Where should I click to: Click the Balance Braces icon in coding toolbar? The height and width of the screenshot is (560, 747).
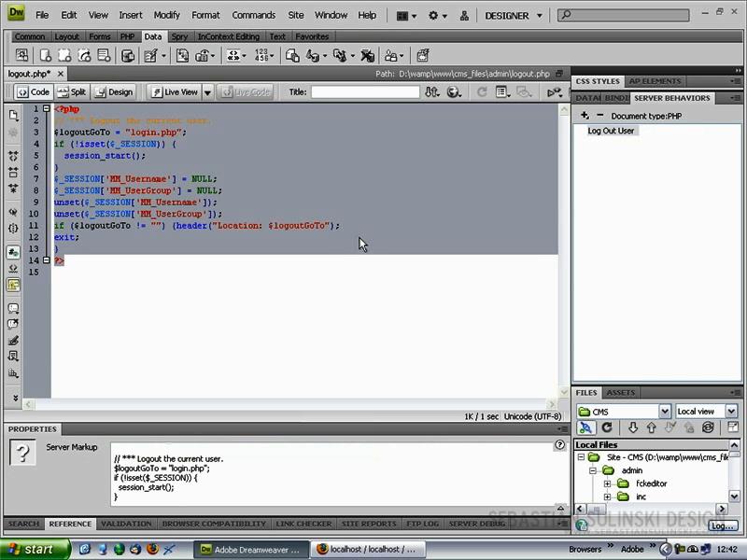[13, 228]
